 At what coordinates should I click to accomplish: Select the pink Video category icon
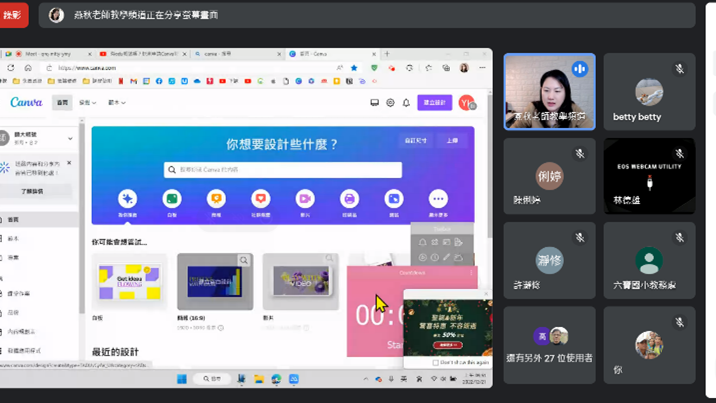coord(305,199)
